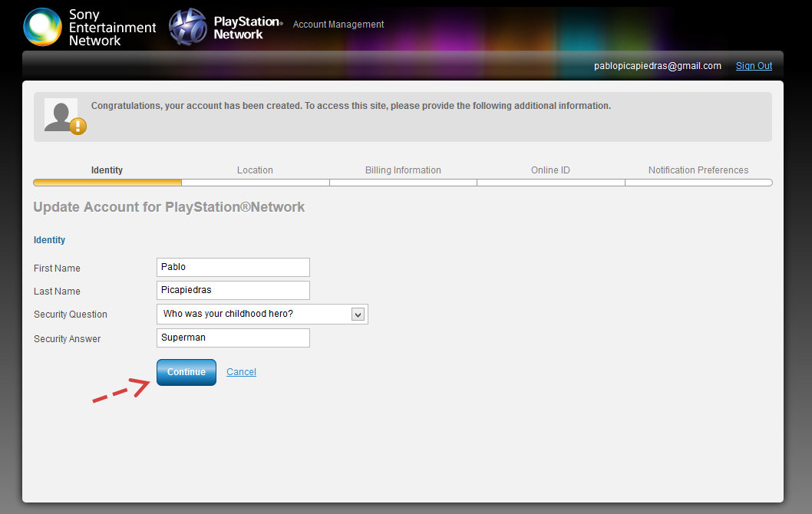The image size is (812, 514).
Task: Sign out of the account
Action: click(x=754, y=66)
